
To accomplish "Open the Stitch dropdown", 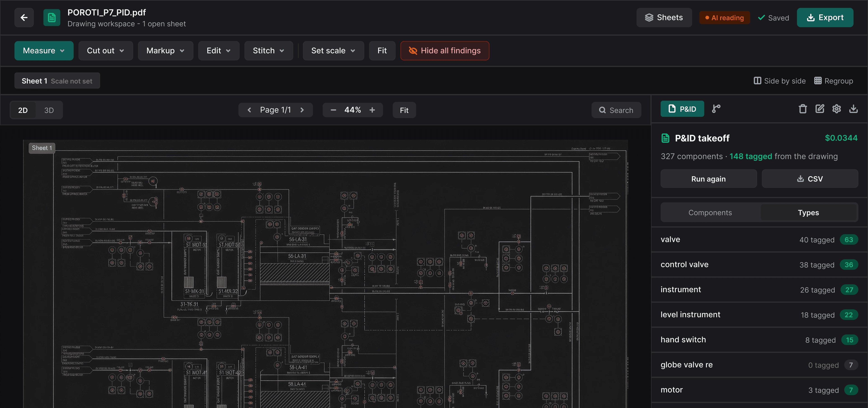I will [x=269, y=51].
